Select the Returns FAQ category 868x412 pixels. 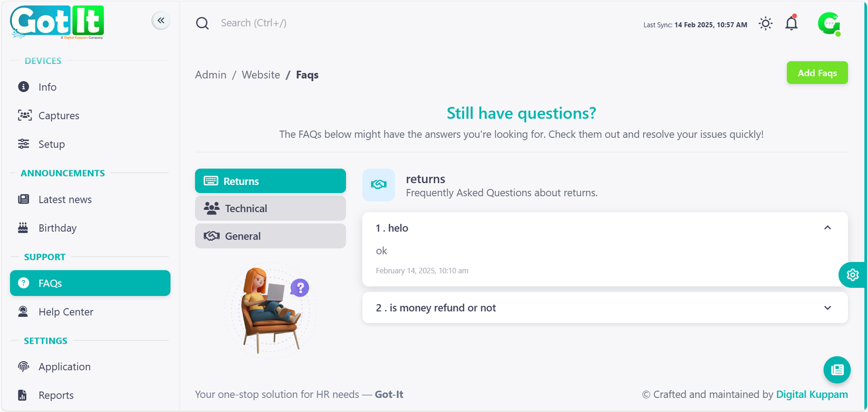pyautogui.click(x=270, y=181)
